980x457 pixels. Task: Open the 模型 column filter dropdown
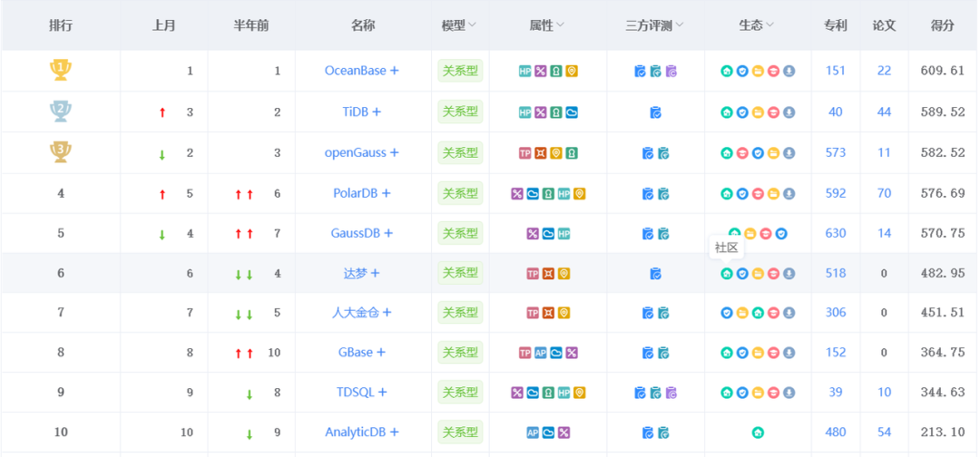473,25
